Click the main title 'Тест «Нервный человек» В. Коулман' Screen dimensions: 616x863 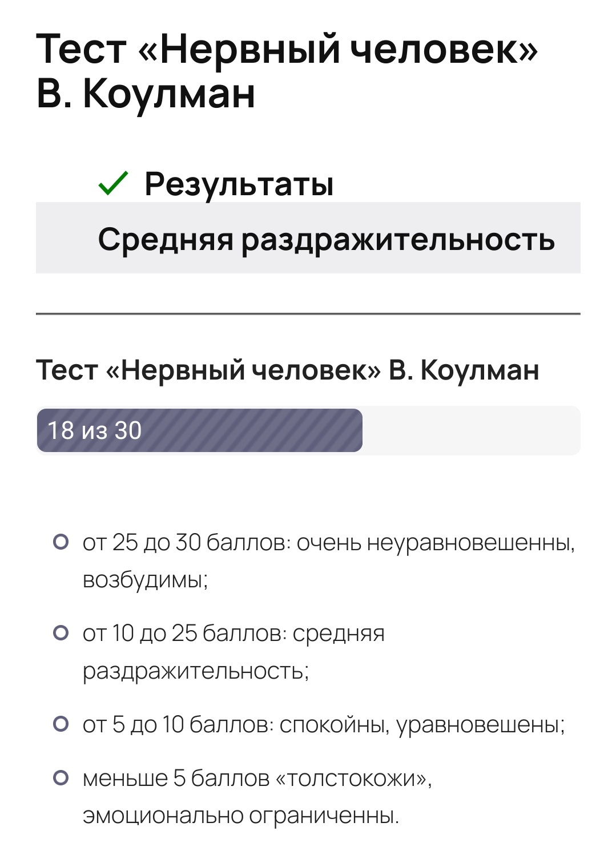pyautogui.click(x=287, y=70)
